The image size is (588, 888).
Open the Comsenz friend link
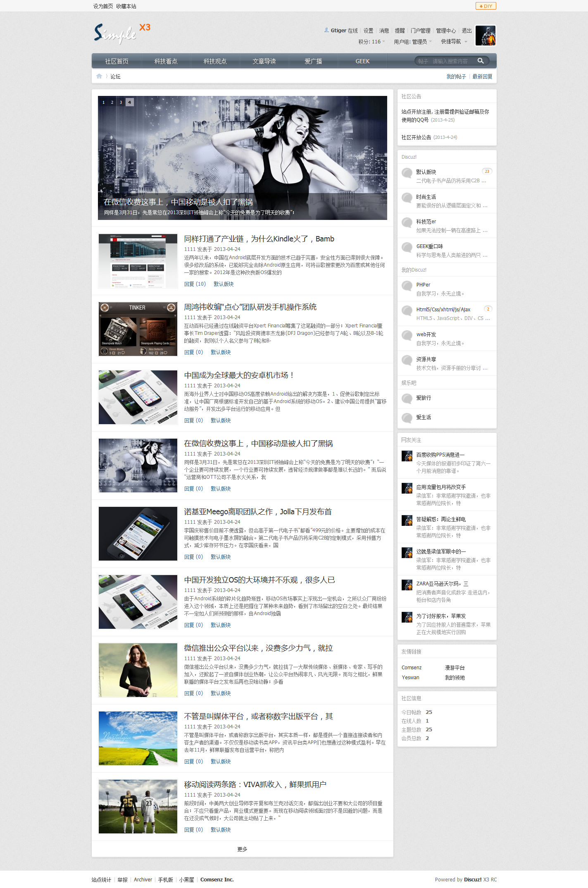click(x=412, y=668)
